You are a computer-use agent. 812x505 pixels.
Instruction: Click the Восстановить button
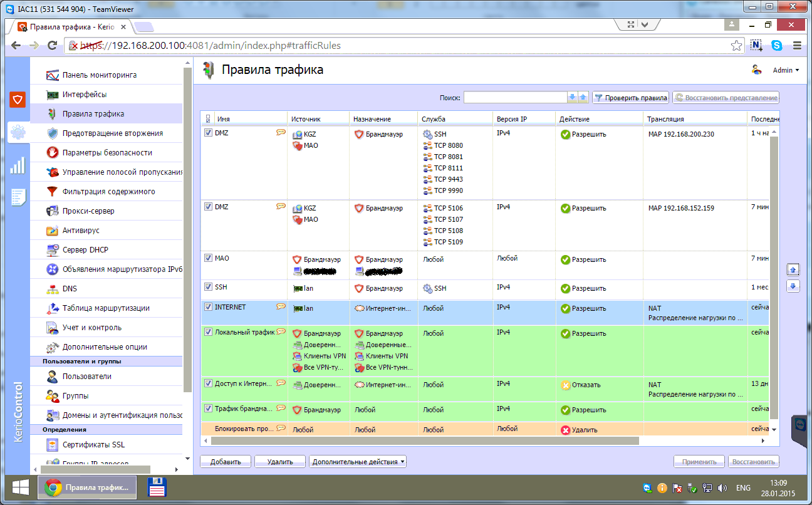pyautogui.click(x=754, y=462)
